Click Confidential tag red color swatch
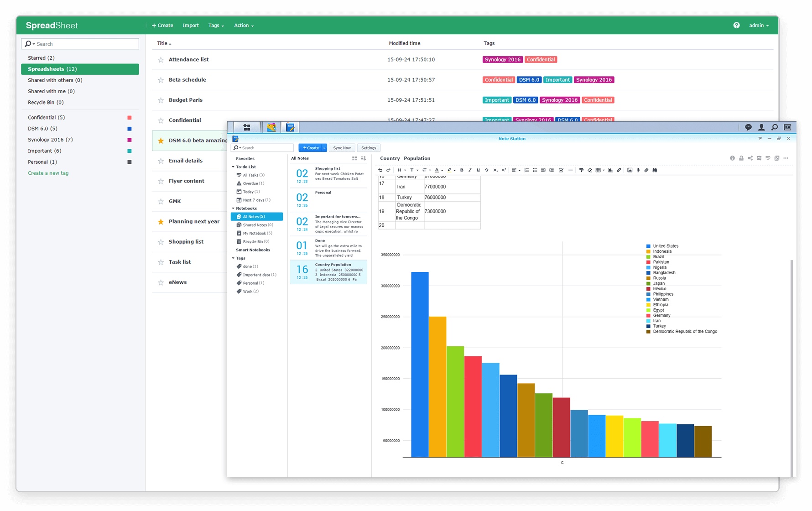Image resolution: width=812 pixels, height=511 pixels. click(130, 118)
